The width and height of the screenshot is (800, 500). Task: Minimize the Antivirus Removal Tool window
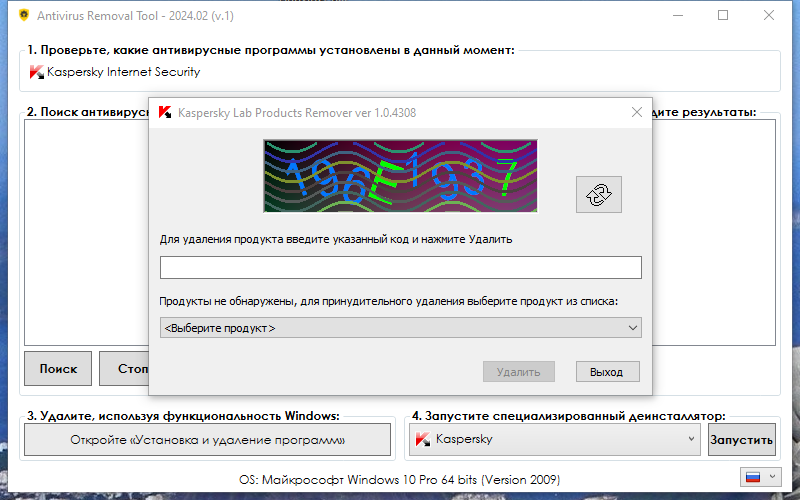pyautogui.click(x=678, y=15)
